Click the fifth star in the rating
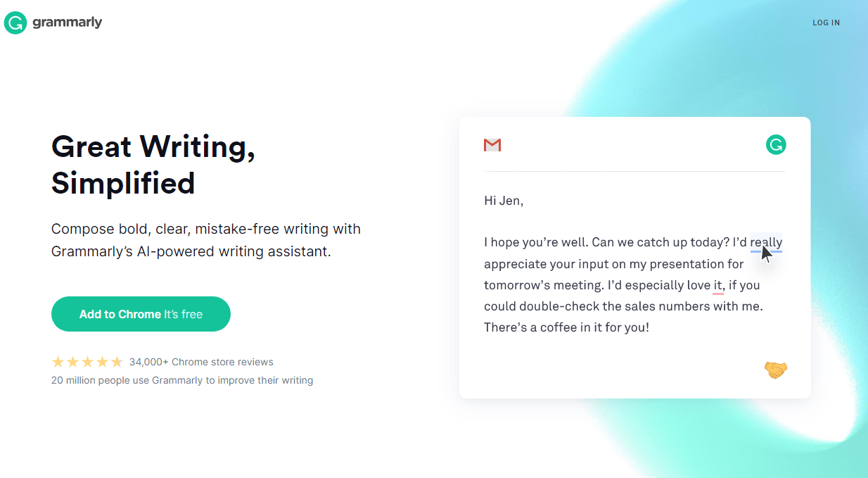The image size is (868, 478). (117, 362)
